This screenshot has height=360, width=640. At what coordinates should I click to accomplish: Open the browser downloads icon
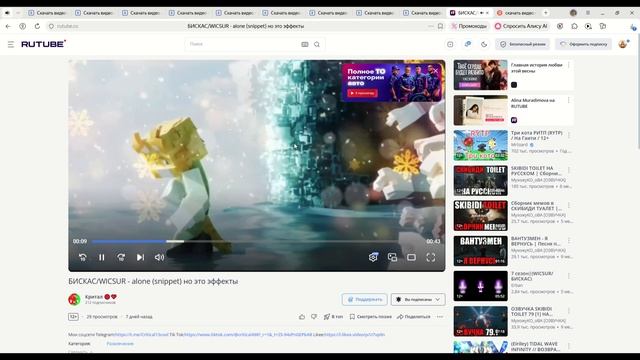click(632, 27)
